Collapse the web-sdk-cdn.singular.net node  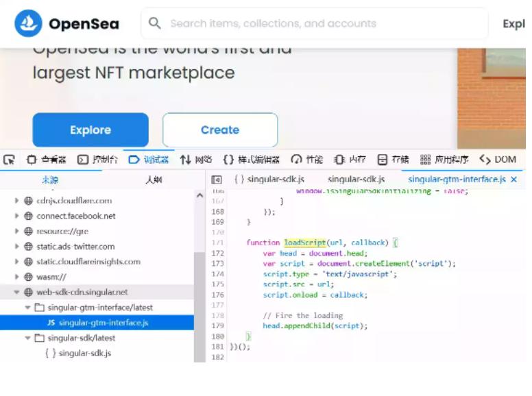(17, 292)
